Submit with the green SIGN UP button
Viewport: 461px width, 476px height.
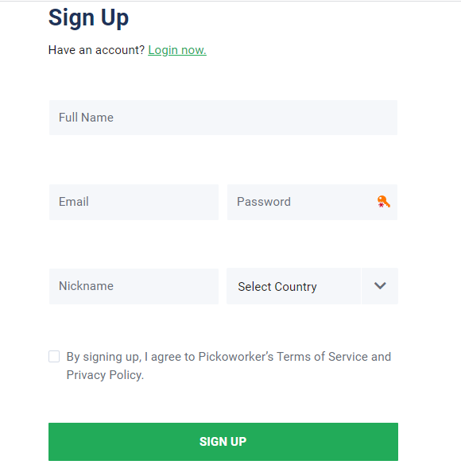pyautogui.click(x=223, y=442)
